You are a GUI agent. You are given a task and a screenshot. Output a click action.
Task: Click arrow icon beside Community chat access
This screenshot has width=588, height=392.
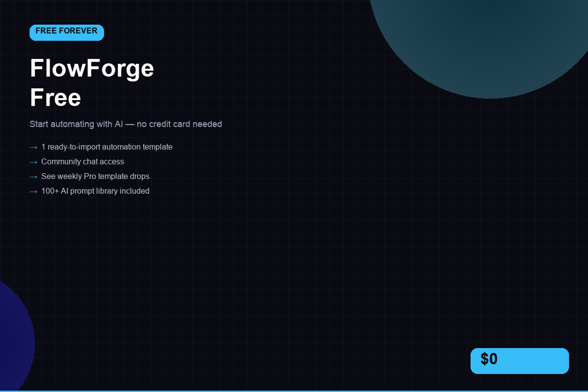(33, 162)
